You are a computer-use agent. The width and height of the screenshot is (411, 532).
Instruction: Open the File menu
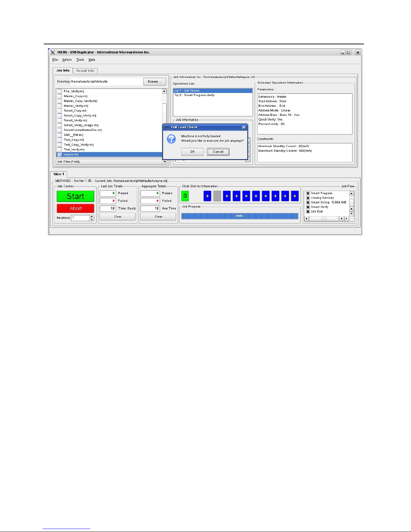point(55,60)
